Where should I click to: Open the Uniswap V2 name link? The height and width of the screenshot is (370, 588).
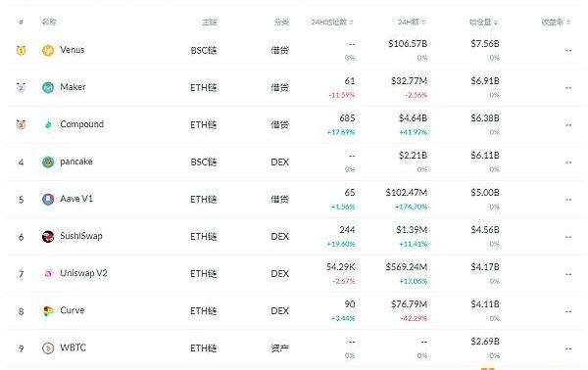coord(83,273)
